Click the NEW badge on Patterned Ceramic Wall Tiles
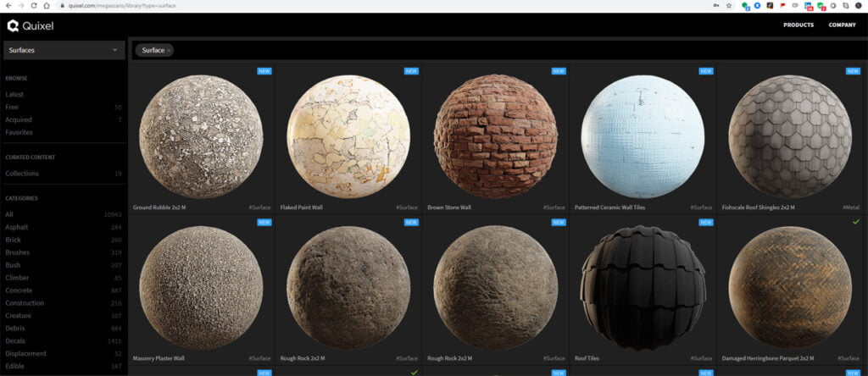Image resolution: width=868 pixels, height=376 pixels. [x=706, y=71]
